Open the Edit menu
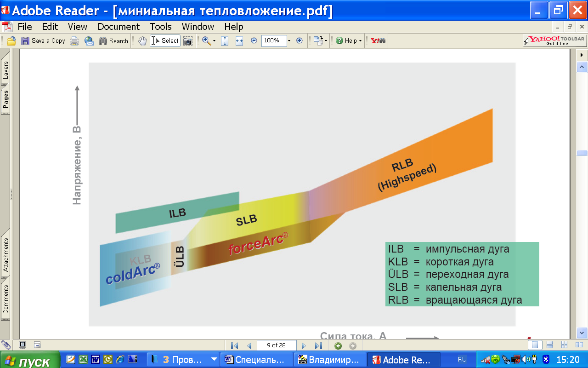The image size is (588, 368). [50, 27]
